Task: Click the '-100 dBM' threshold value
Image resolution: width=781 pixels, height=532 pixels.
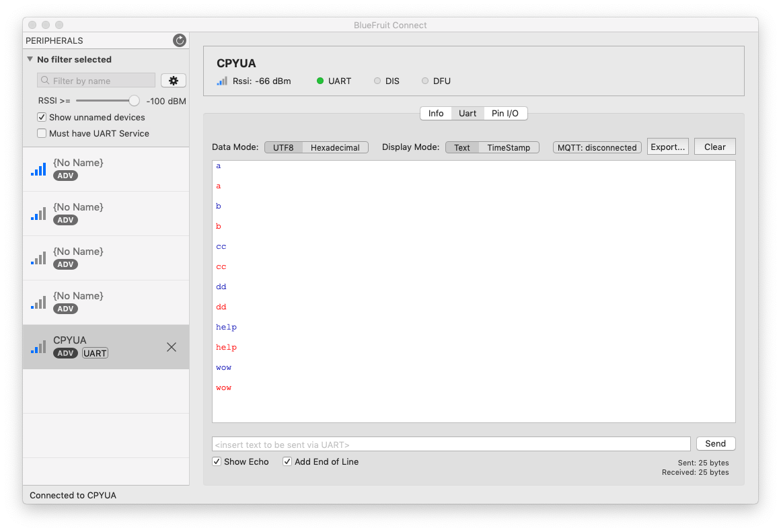Action: click(x=166, y=101)
